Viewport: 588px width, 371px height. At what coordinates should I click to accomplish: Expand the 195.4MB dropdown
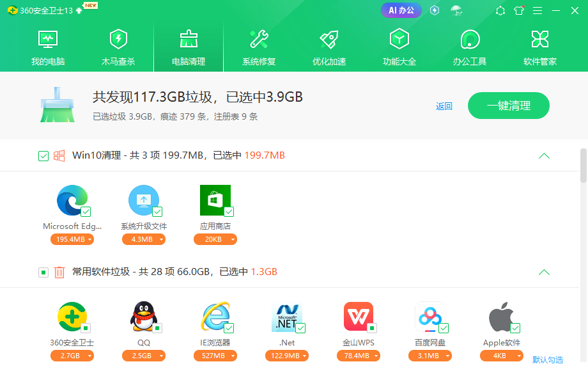tap(89, 239)
